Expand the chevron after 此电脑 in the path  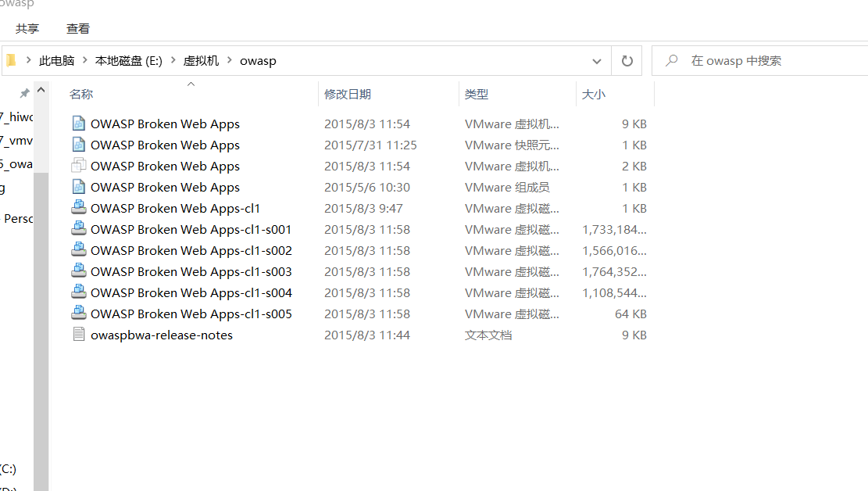pyautogui.click(x=84, y=60)
